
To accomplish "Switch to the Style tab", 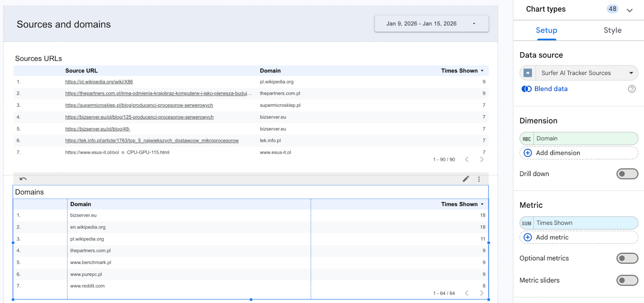I will [612, 31].
